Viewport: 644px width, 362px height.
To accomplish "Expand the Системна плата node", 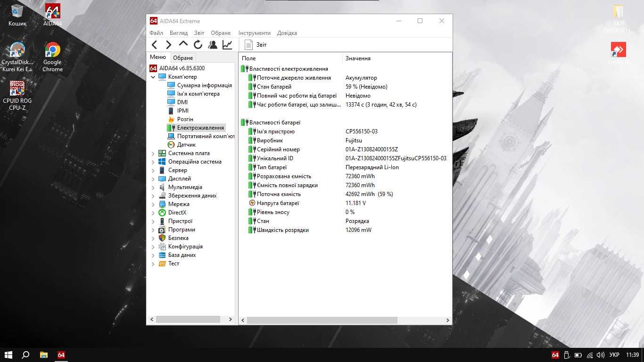I will (153, 153).
